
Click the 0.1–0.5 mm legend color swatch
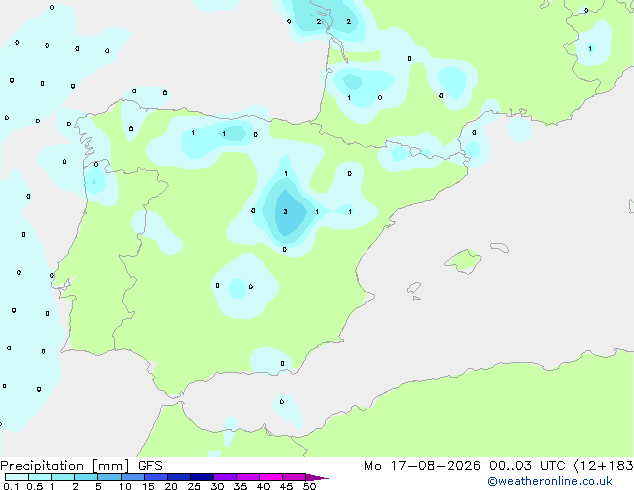(17, 477)
